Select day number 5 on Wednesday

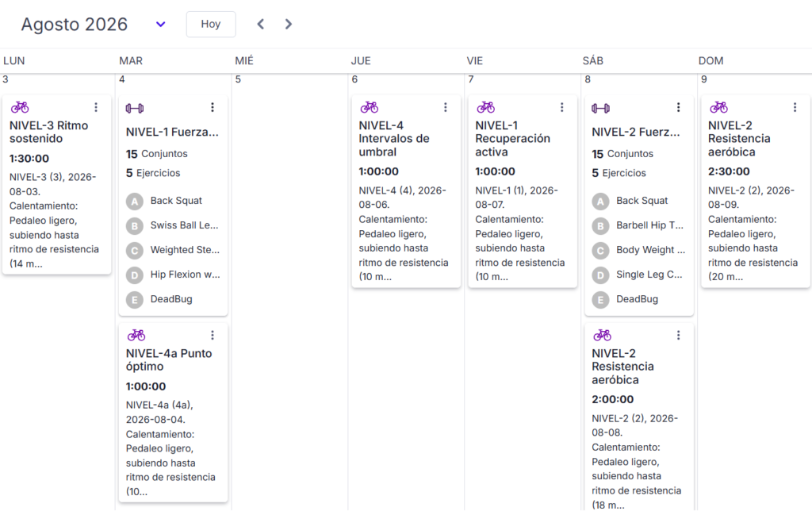coord(238,79)
